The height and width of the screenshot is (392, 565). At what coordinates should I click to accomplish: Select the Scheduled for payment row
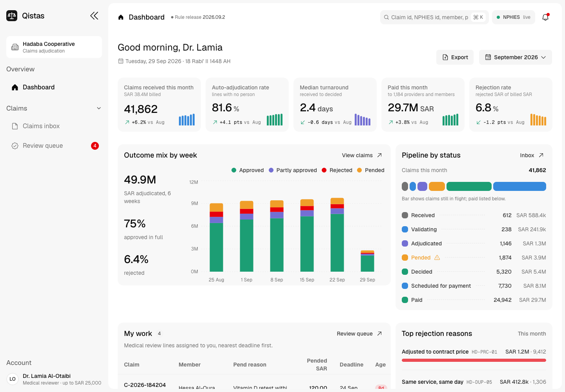tap(474, 286)
